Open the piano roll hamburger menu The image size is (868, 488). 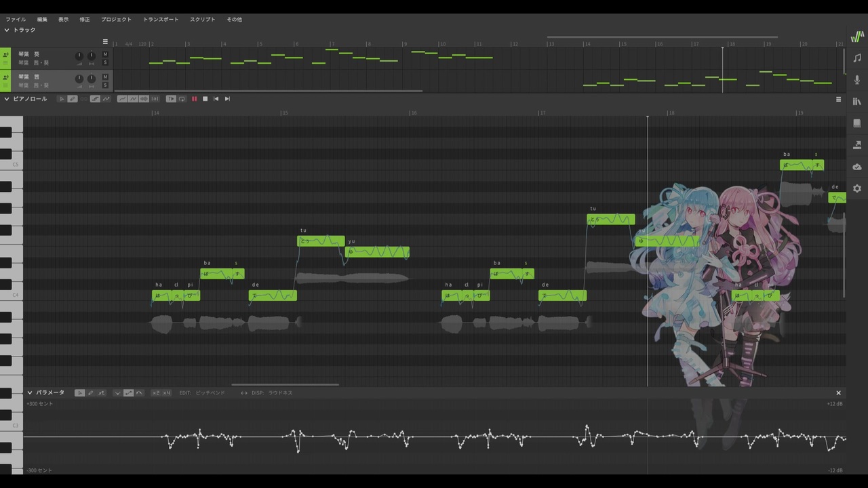point(838,99)
